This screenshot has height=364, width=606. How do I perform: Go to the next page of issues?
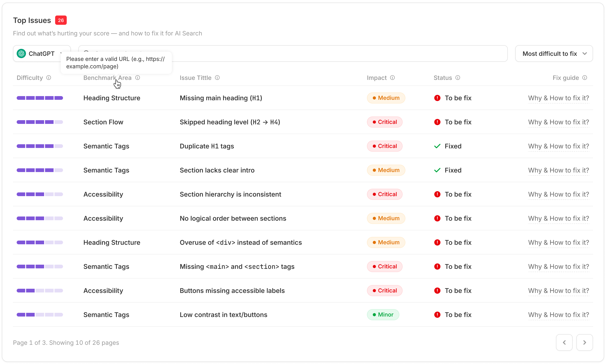coord(585,342)
